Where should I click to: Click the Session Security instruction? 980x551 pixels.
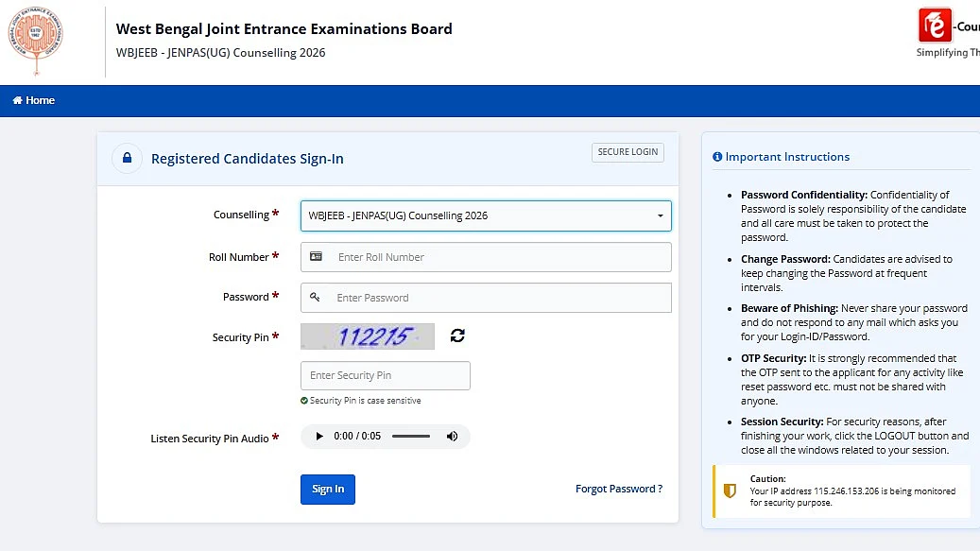(x=855, y=436)
